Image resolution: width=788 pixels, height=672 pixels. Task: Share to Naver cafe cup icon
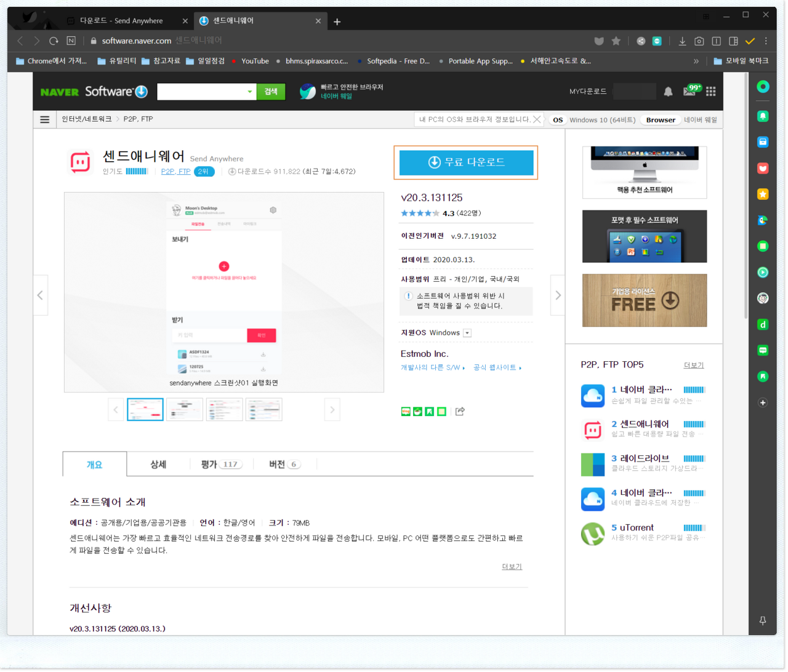417,412
